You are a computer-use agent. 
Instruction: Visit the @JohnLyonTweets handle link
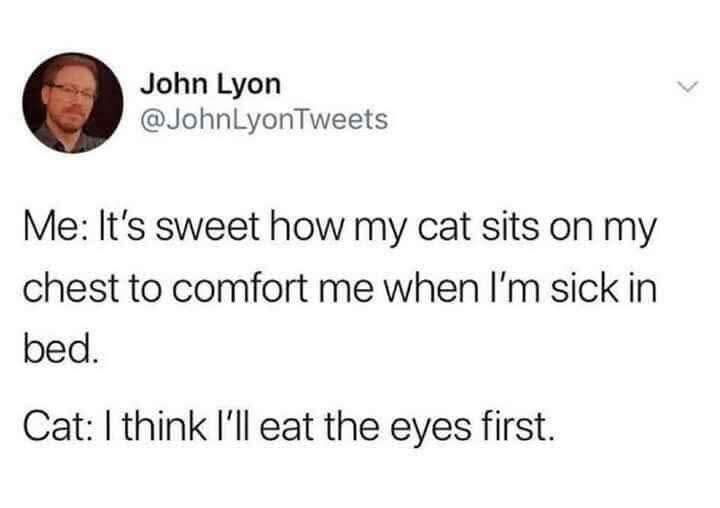coord(264,120)
